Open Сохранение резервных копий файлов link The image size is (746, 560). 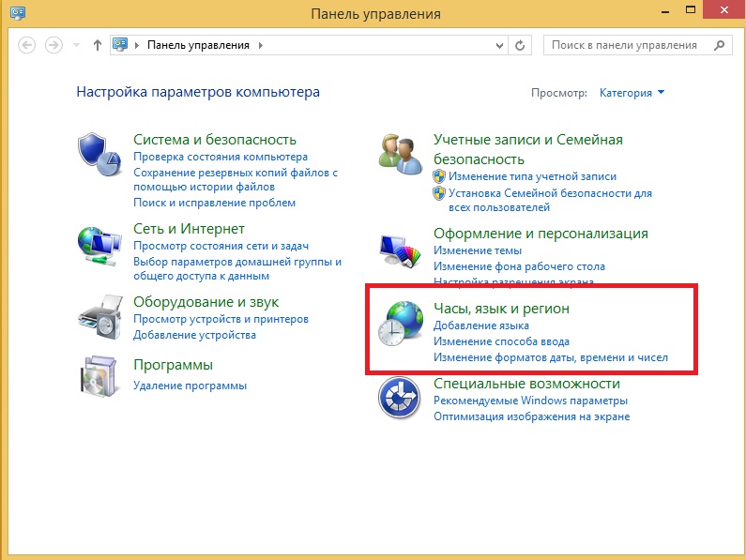click(236, 179)
